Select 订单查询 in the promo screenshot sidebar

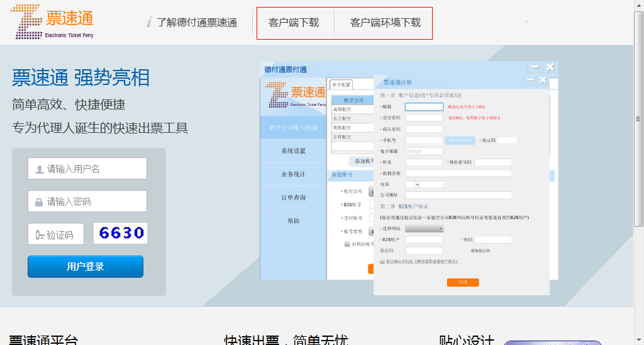point(293,198)
